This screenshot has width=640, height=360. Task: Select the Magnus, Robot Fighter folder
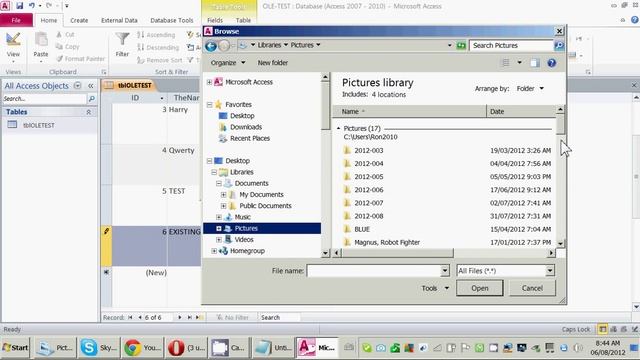387,242
